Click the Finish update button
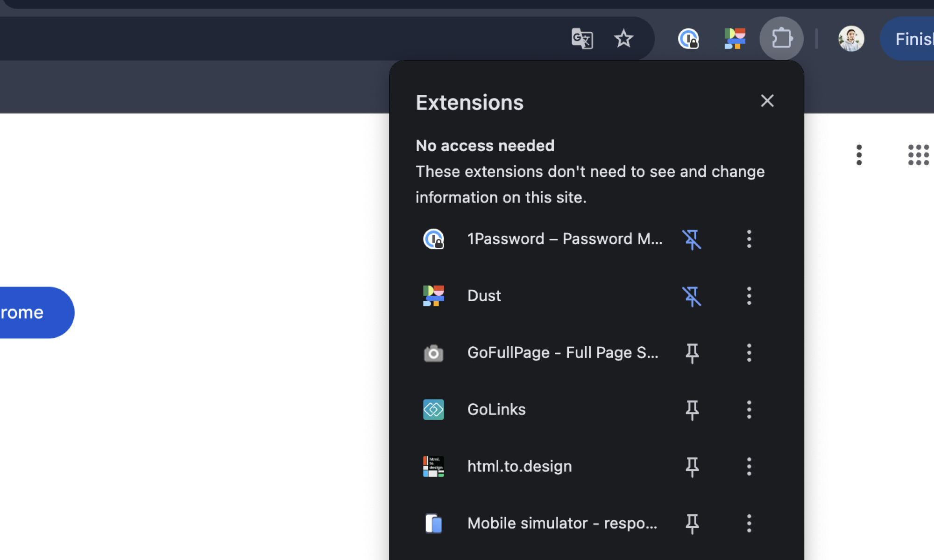The height and width of the screenshot is (560, 934). [x=911, y=39]
